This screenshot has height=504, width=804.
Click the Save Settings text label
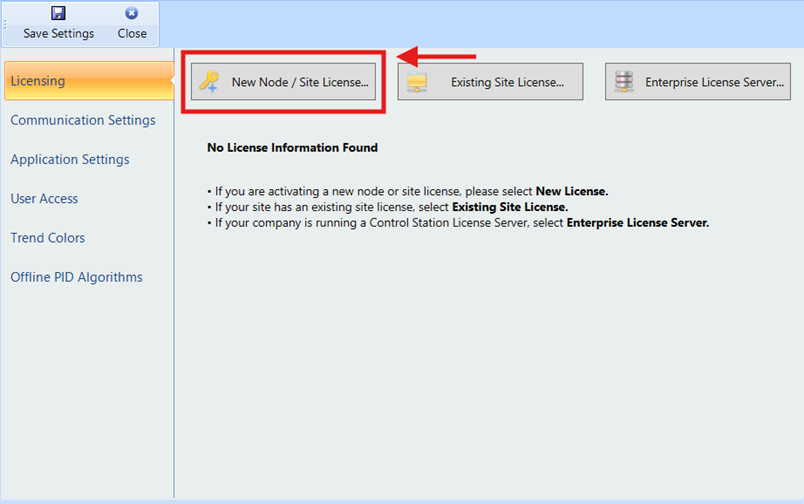coord(59,33)
